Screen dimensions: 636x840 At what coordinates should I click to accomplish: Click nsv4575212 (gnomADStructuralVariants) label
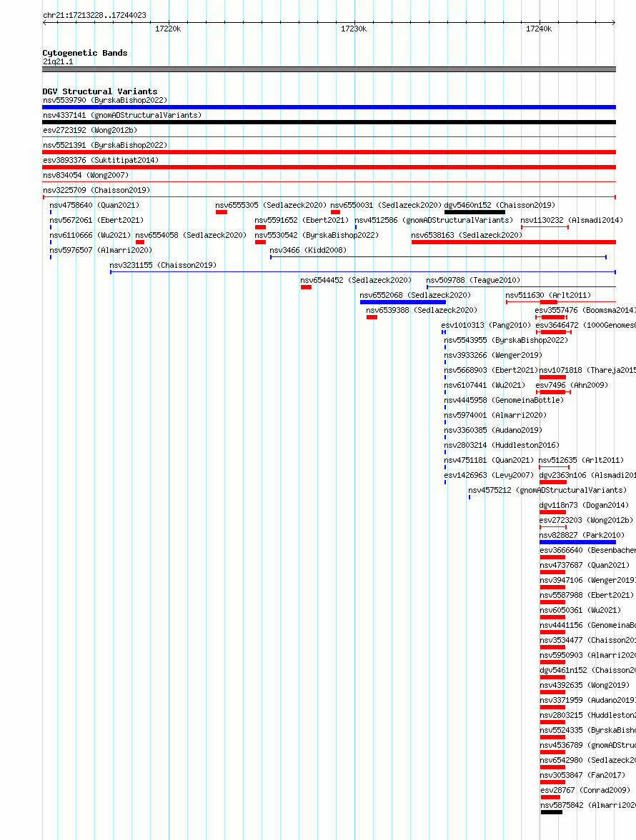click(547, 490)
